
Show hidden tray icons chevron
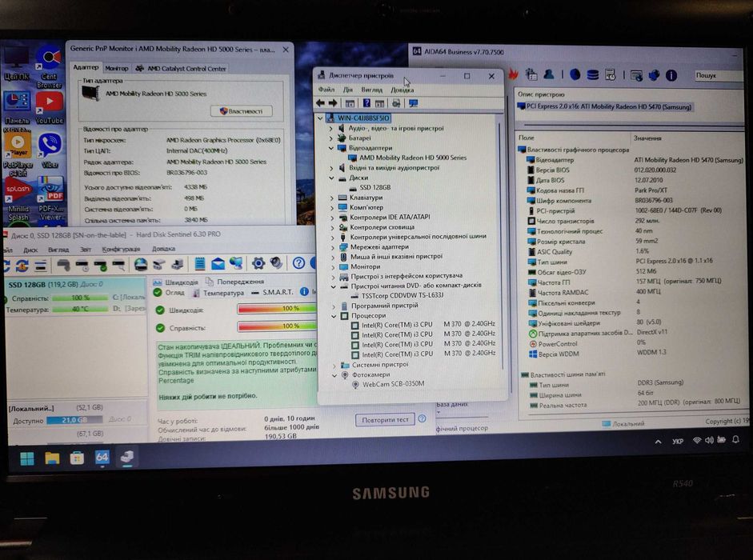[x=658, y=442]
